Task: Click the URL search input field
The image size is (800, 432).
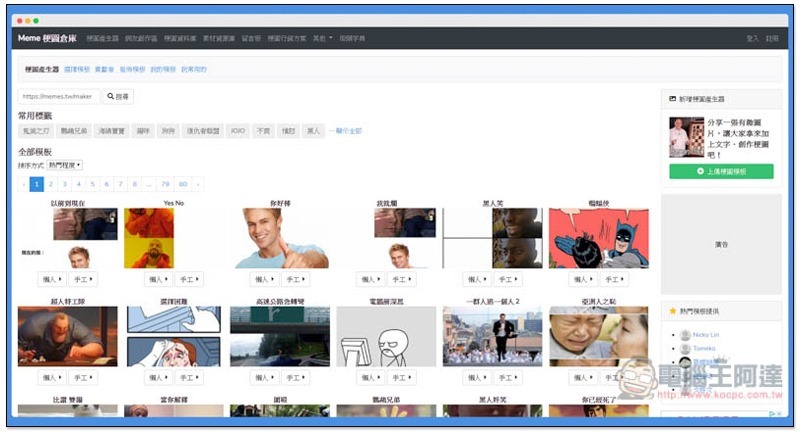Action: (59, 97)
